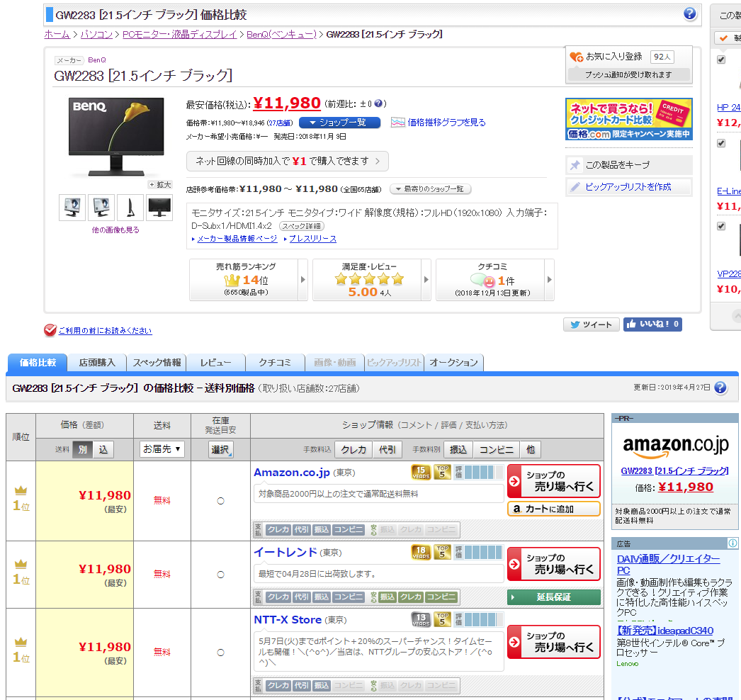The image size is (741, 700).
Task: Click the 拡大 enlarge image button
Action: tap(159, 185)
